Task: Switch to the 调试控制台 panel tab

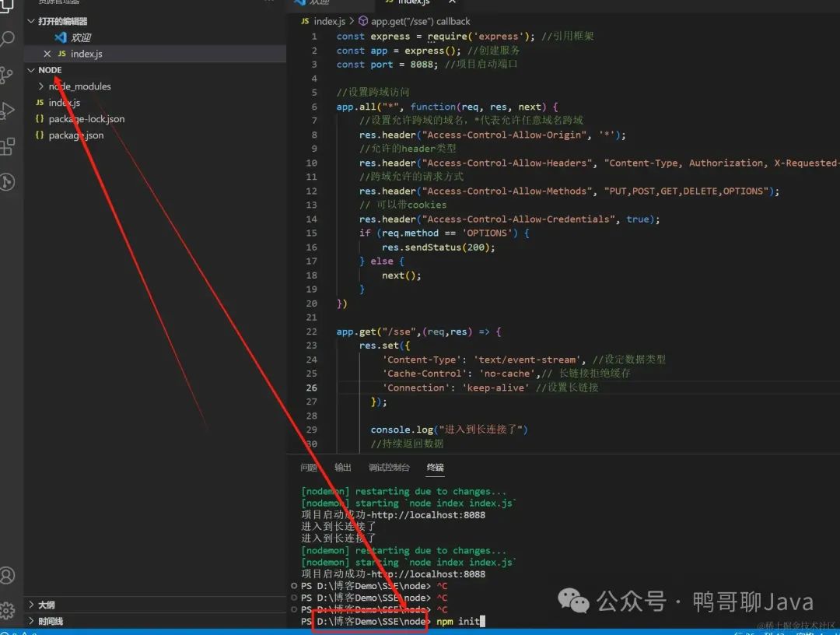Action: tap(390, 467)
